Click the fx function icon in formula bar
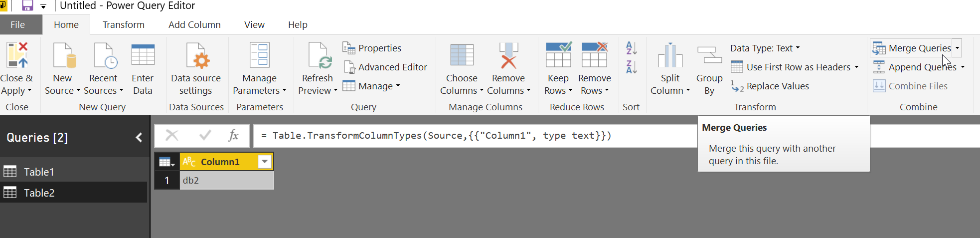Image resolution: width=980 pixels, height=238 pixels. (233, 135)
